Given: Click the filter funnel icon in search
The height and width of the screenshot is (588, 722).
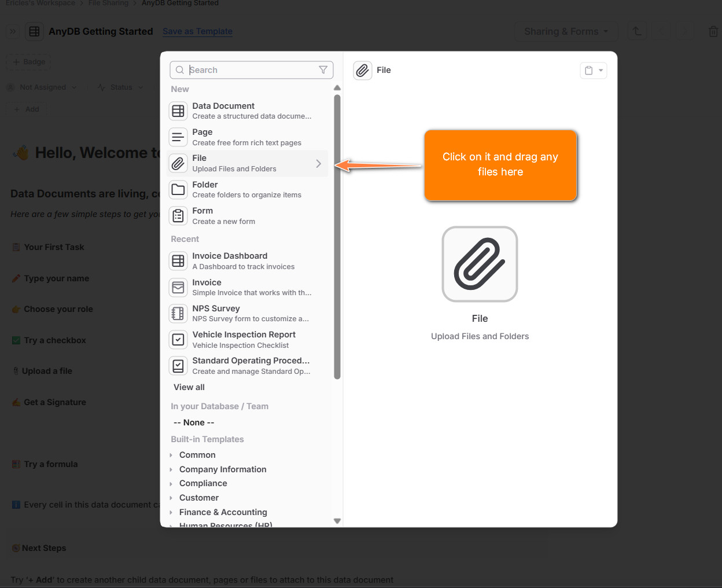Looking at the screenshot, I should pyautogui.click(x=323, y=70).
